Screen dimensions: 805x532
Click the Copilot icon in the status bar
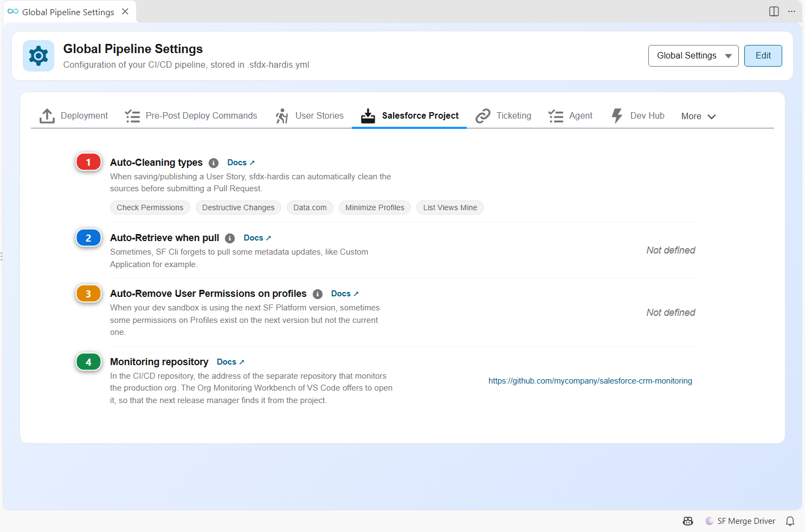[x=688, y=521]
